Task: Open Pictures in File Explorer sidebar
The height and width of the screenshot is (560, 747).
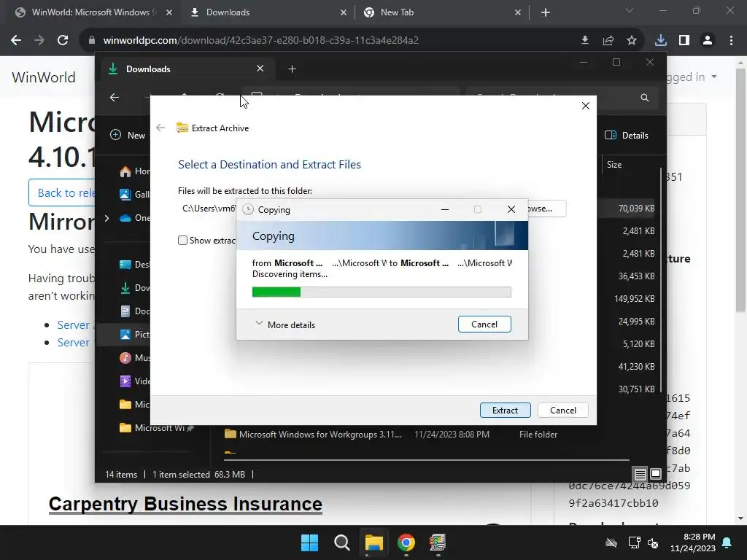Action: pos(134,334)
